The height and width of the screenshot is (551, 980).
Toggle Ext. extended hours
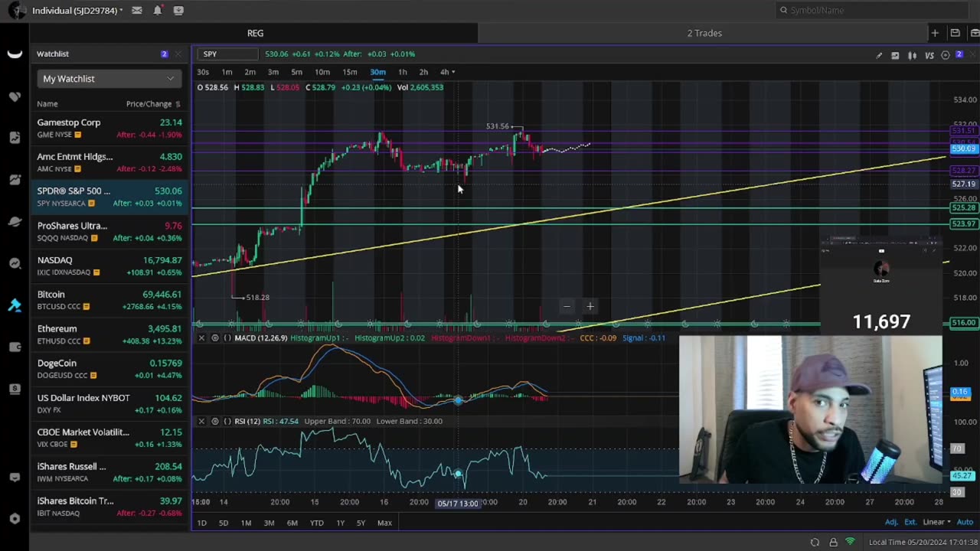pyautogui.click(x=910, y=522)
